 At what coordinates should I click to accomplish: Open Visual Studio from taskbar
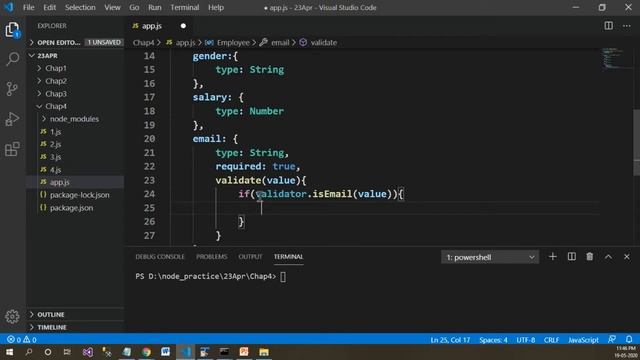click(87, 352)
